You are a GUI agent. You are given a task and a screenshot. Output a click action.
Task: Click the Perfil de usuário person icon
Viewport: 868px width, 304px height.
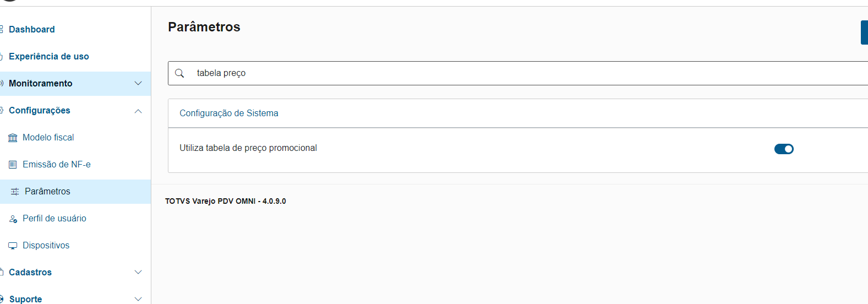tap(13, 219)
